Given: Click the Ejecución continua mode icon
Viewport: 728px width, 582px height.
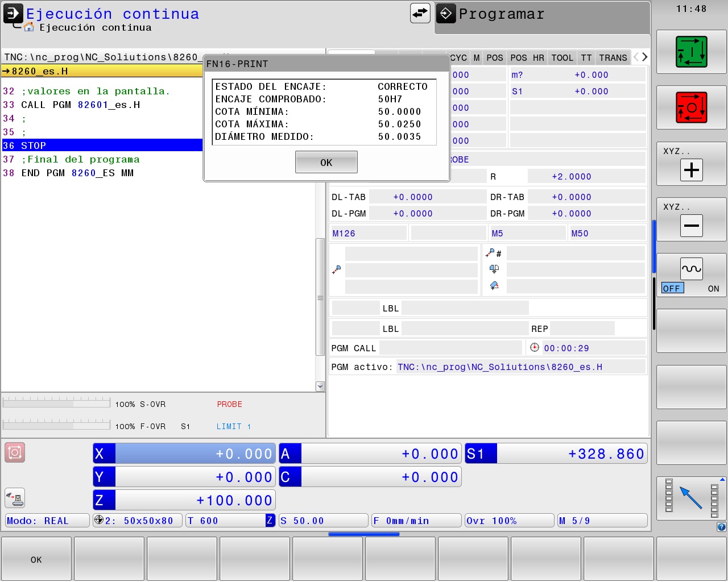Looking at the screenshot, I should click(x=13, y=13).
